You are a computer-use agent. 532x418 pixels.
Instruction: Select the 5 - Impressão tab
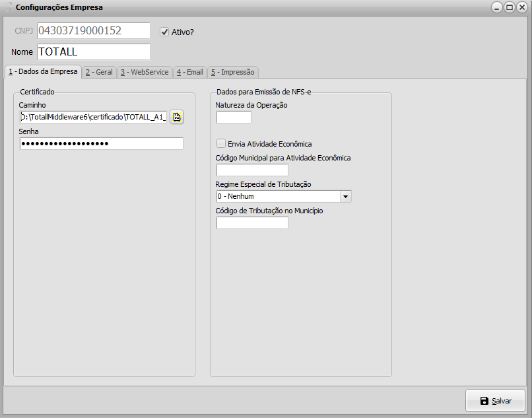(x=232, y=72)
